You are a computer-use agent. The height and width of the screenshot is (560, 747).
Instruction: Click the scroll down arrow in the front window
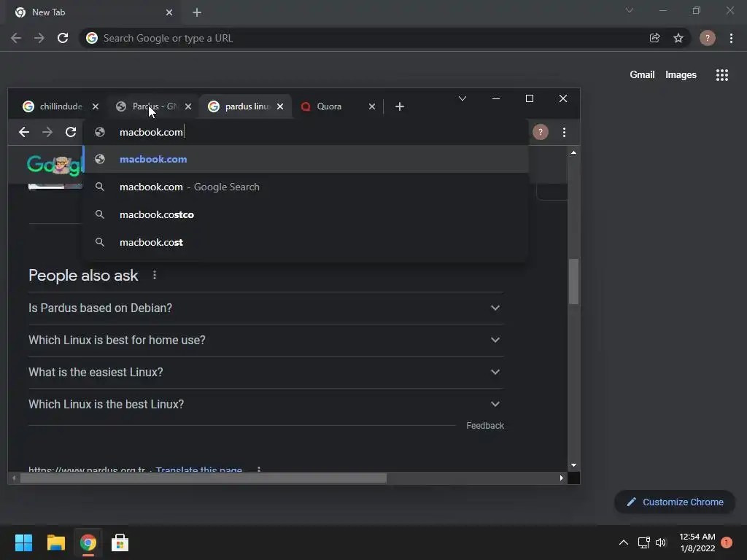coord(573,465)
